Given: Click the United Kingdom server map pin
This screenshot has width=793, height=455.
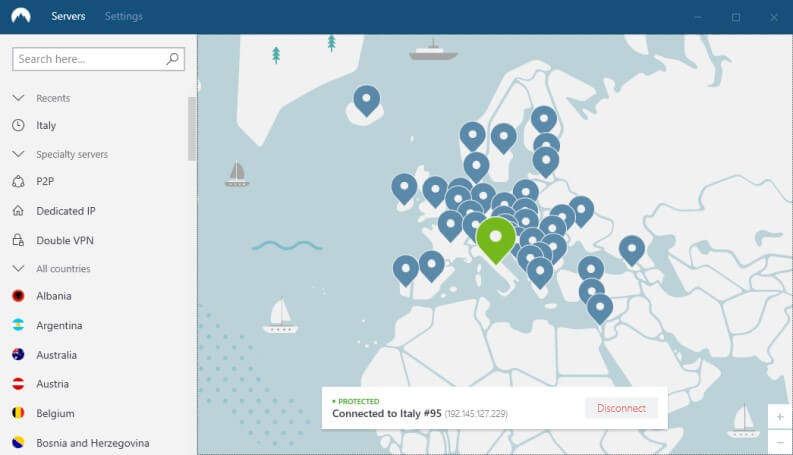Looking at the screenshot, I should [x=435, y=191].
